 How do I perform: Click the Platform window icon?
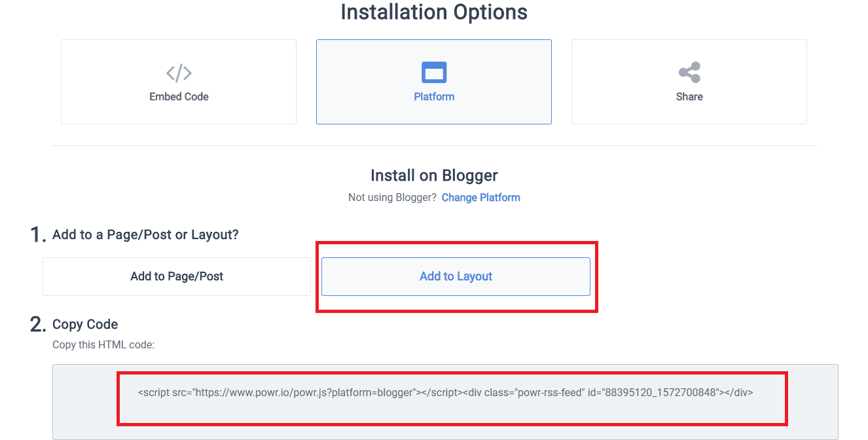434,72
